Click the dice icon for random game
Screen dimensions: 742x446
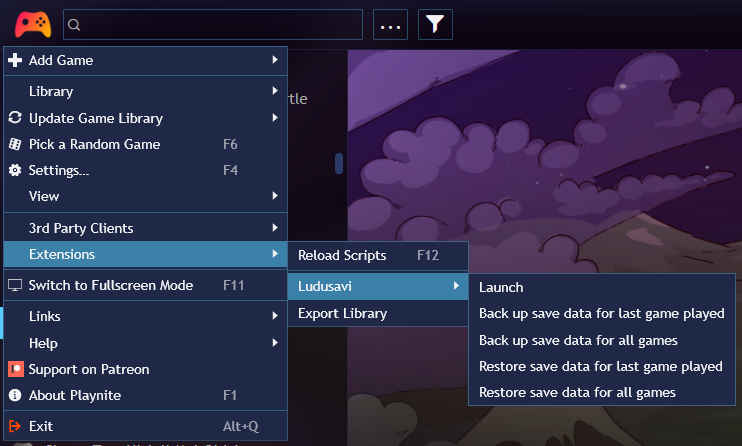point(15,144)
